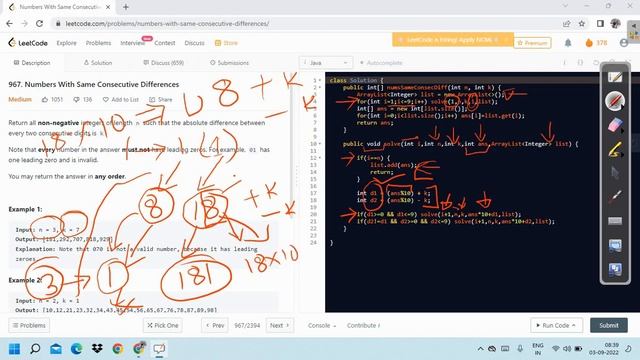
Task: Click Contribute link
Action: tap(363, 325)
